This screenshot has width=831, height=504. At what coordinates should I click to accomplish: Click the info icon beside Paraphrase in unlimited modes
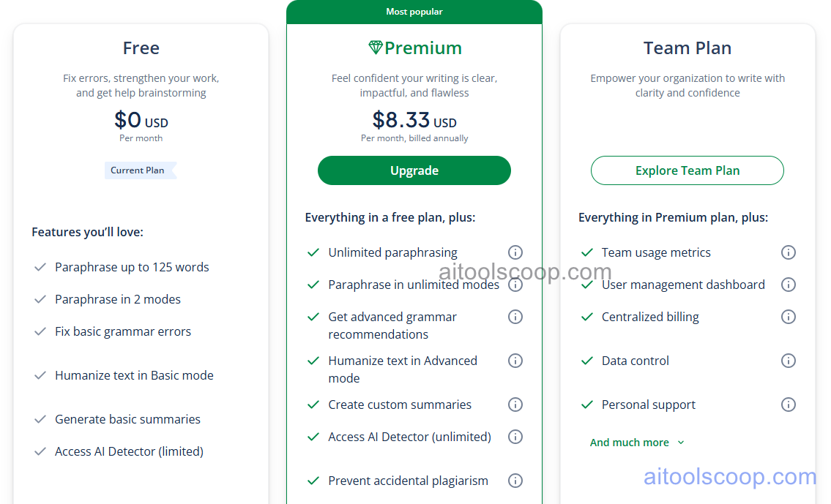[515, 285]
